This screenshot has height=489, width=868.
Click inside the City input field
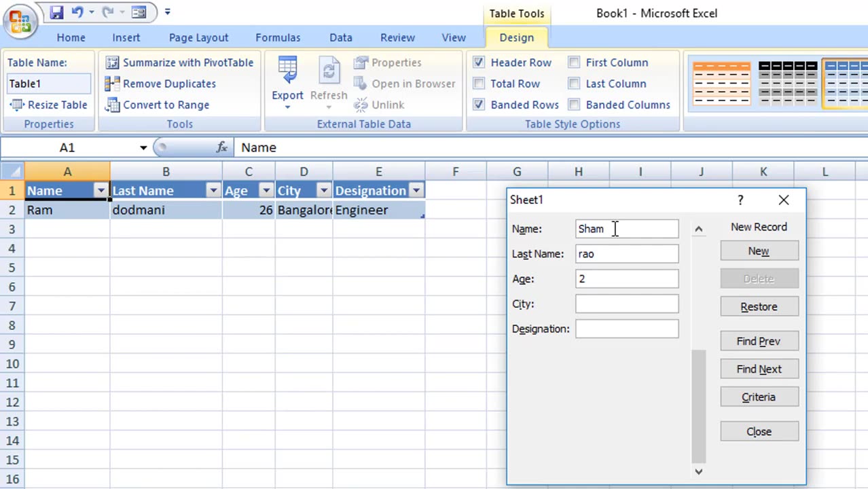pyautogui.click(x=626, y=304)
